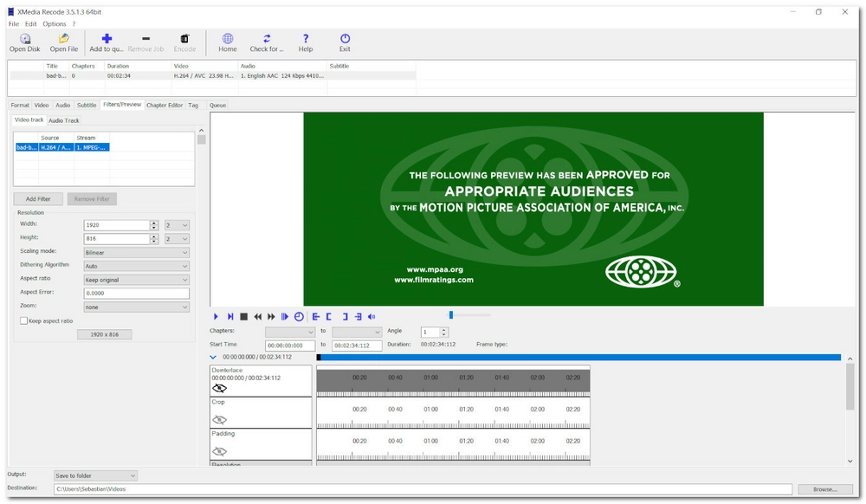Click the clock time icon in playback bar
The image size is (866, 504).
(299, 316)
